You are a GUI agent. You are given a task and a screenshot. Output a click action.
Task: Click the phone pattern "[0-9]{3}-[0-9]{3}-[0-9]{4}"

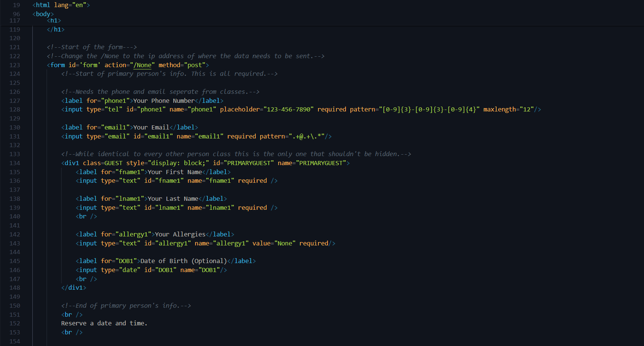(429, 110)
